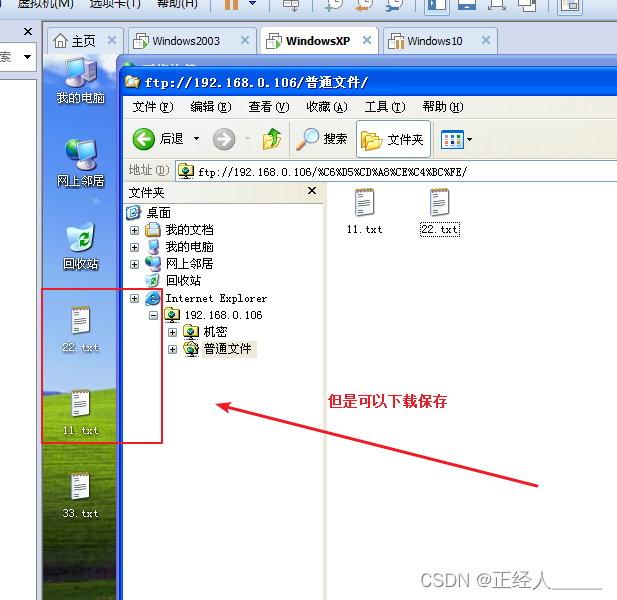Close the Folders side pane
The height and width of the screenshot is (600, 617).
[x=312, y=191]
